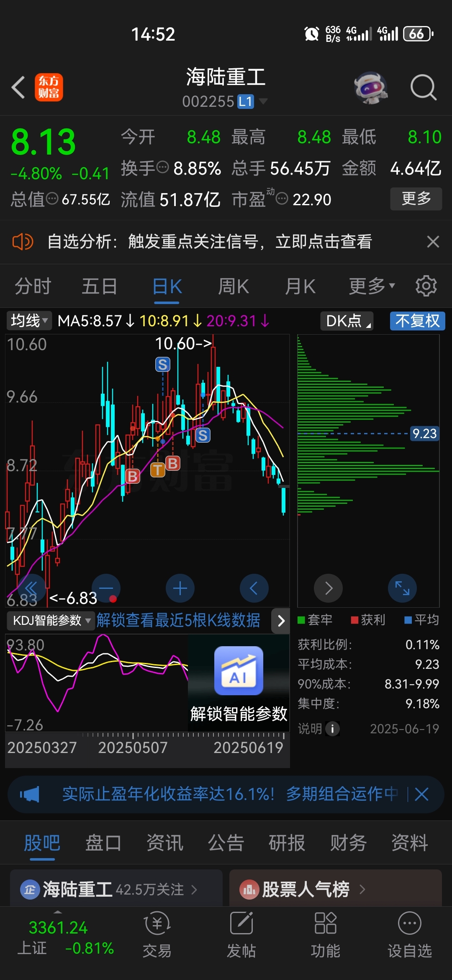Open the 股票人气榜 card

[x=336, y=888]
